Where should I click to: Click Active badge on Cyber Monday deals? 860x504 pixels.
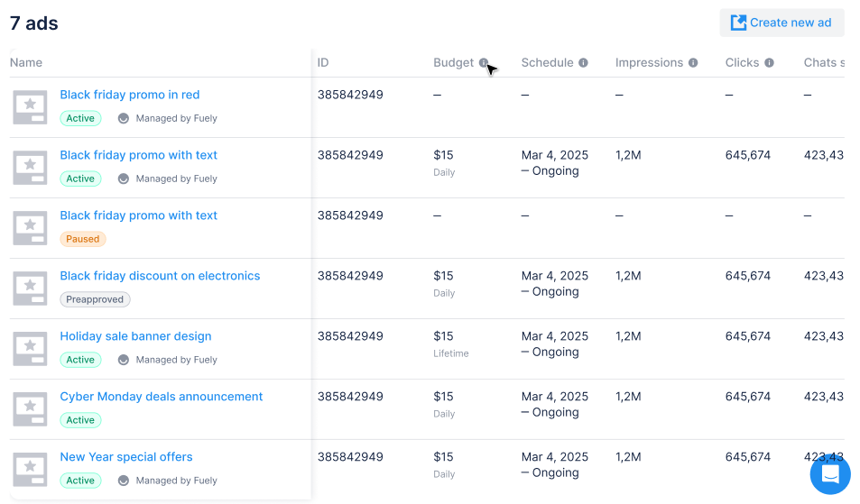(80, 420)
